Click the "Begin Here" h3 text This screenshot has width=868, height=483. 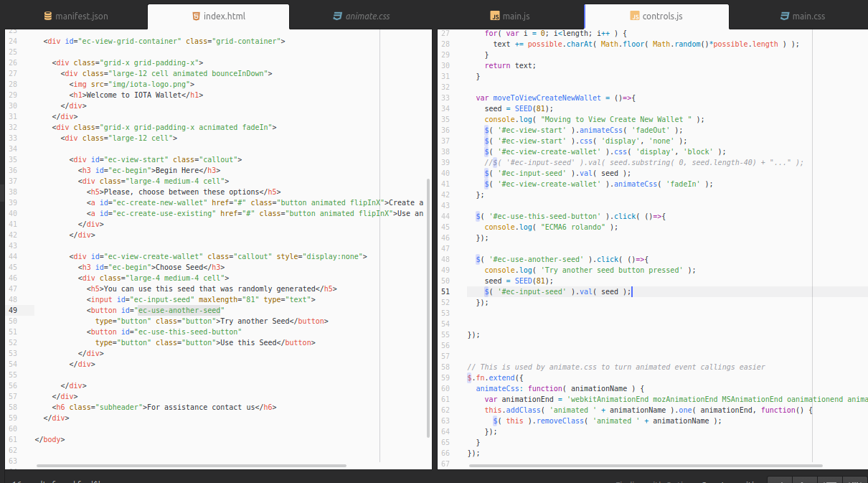[177, 170]
